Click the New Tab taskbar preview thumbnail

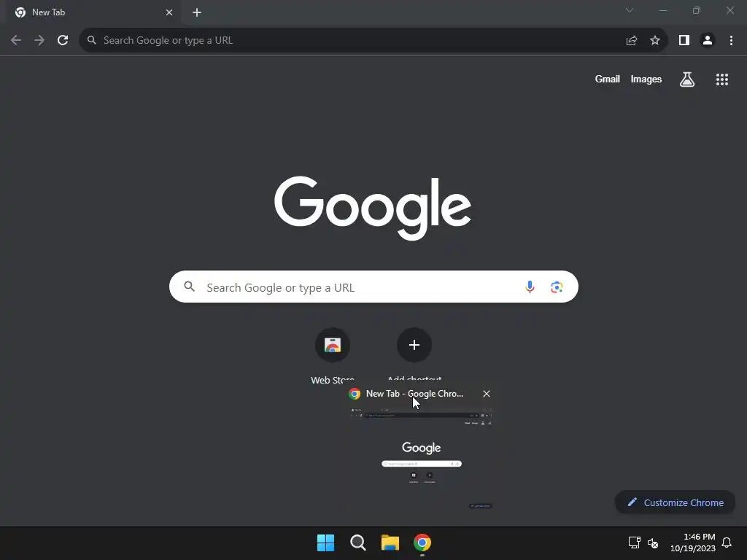pos(421,458)
